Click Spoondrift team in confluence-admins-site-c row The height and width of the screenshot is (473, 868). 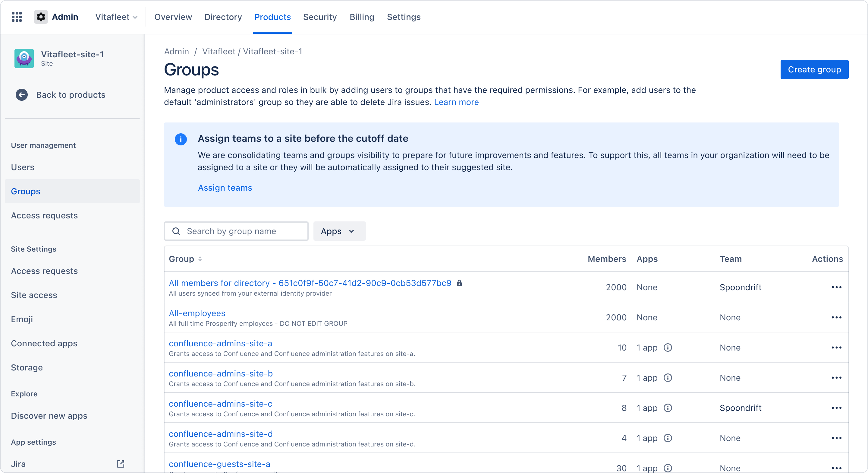pyautogui.click(x=740, y=408)
